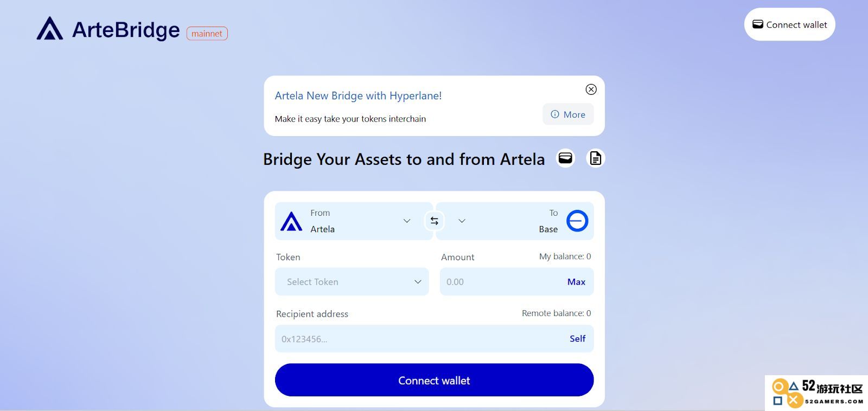Swap the From and To chains
This screenshot has width=868, height=411.
pyautogui.click(x=435, y=221)
